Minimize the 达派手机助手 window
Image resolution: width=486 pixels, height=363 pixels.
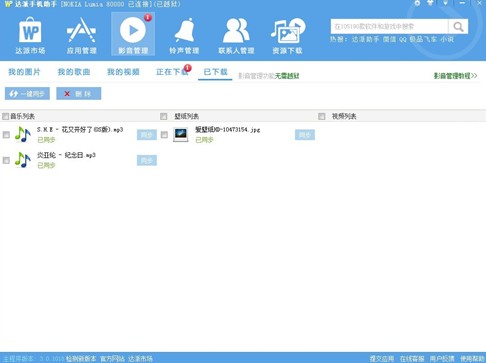click(x=462, y=3)
